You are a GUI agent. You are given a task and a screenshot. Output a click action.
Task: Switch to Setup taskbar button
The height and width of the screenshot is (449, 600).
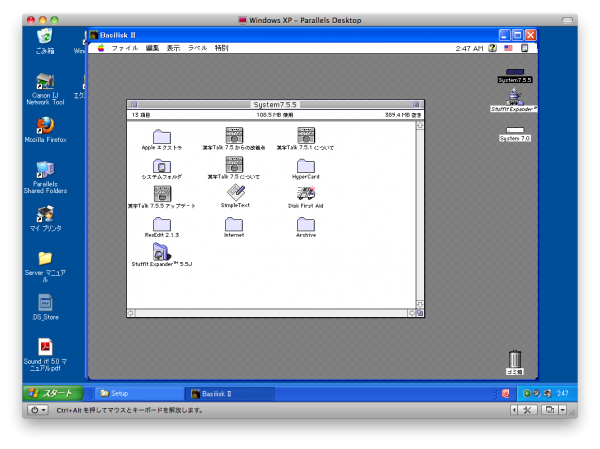click(138, 393)
